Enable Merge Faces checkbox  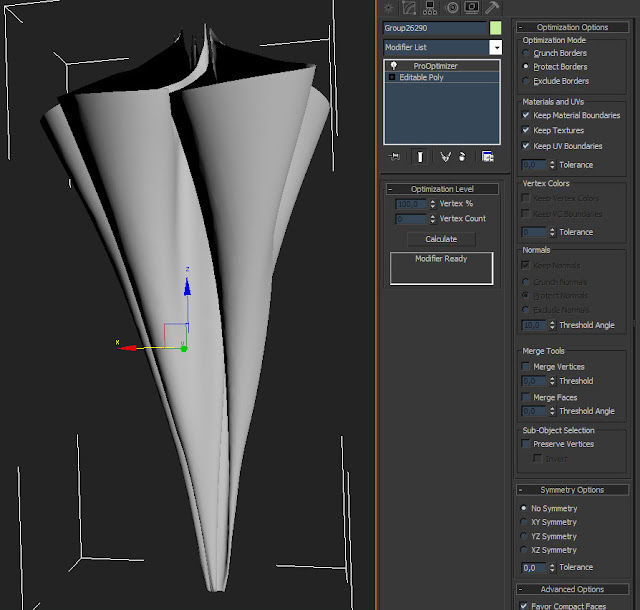(x=526, y=397)
